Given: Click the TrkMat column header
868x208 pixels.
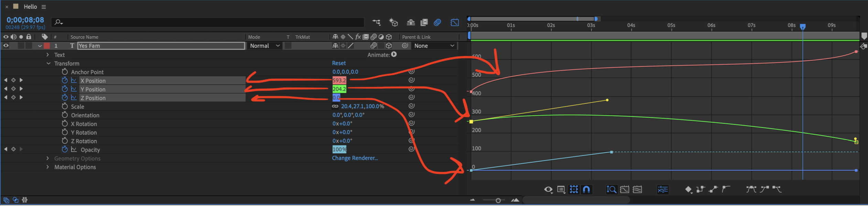Looking at the screenshot, I should [x=303, y=37].
